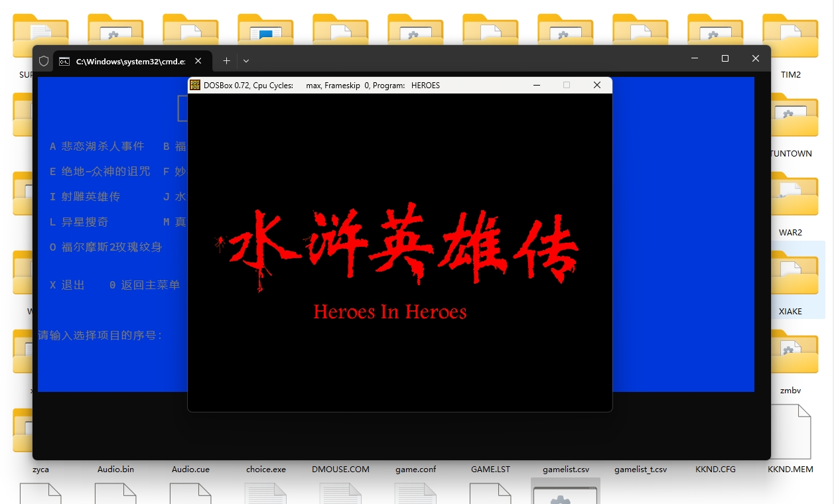Click the Heroes In Heroes splash text

click(390, 312)
